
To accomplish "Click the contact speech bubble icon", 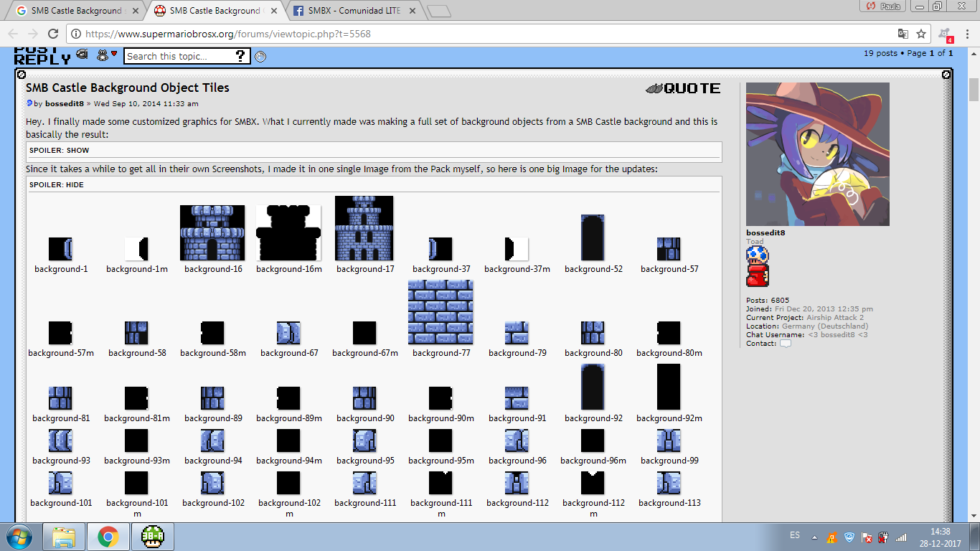I will (786, 344).
